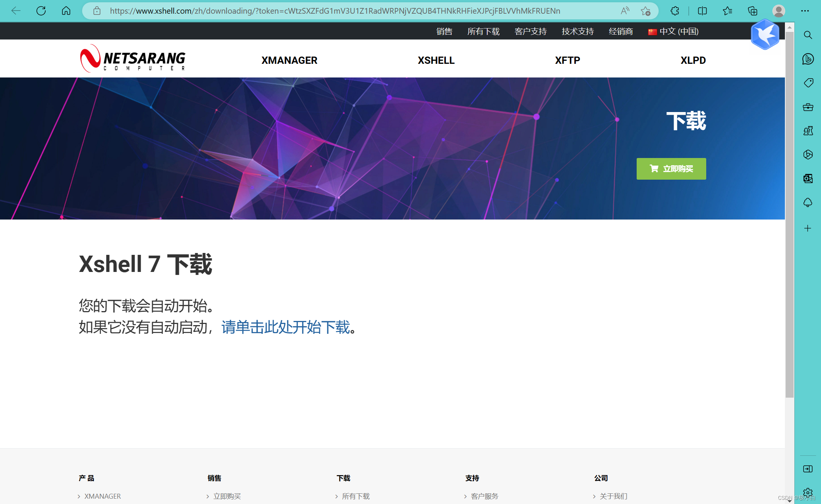Click the green 立即购买 button
Viewport: 821px width, 504px height.
point(671,169)
